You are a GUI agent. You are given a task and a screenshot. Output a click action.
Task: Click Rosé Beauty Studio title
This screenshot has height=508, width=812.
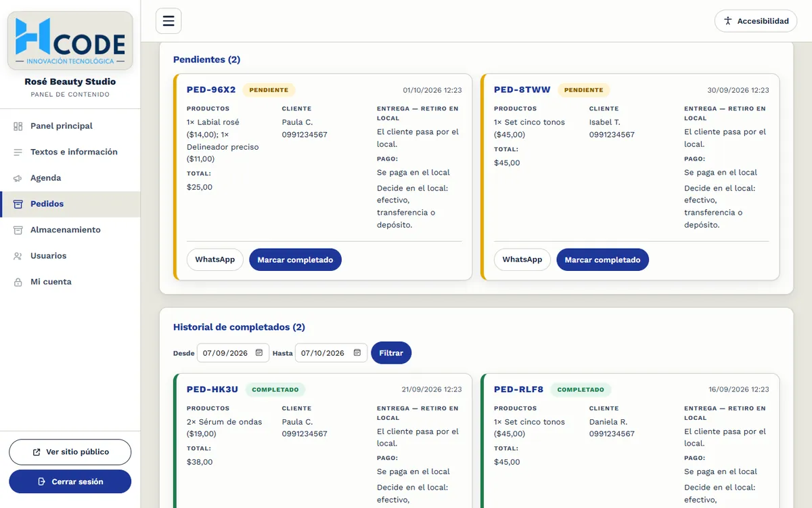(70, 82)
